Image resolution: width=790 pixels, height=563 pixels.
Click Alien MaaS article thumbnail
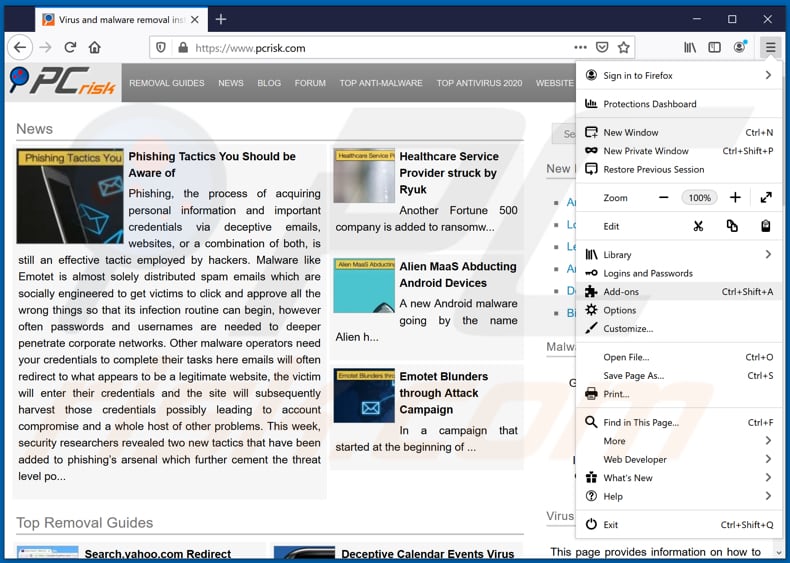click(x=364, y=286)
